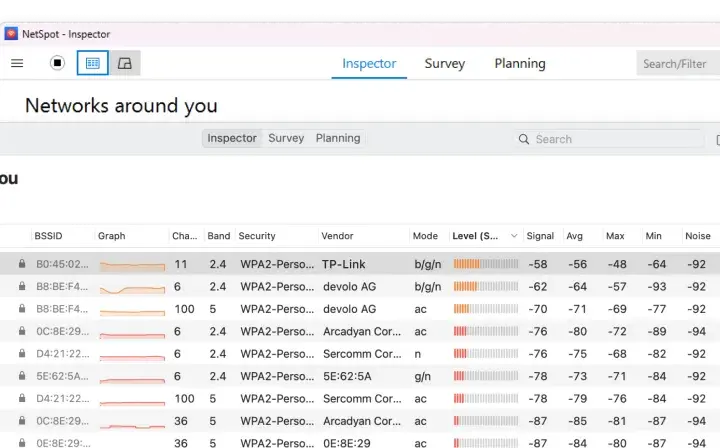Click signal graph of TP-Link row
Viewport: 720px width, 448px height.
(132, 265)
